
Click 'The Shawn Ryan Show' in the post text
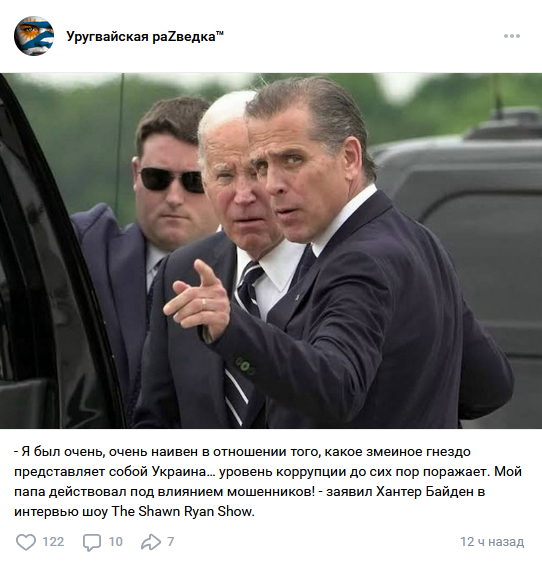click(183, 511)
